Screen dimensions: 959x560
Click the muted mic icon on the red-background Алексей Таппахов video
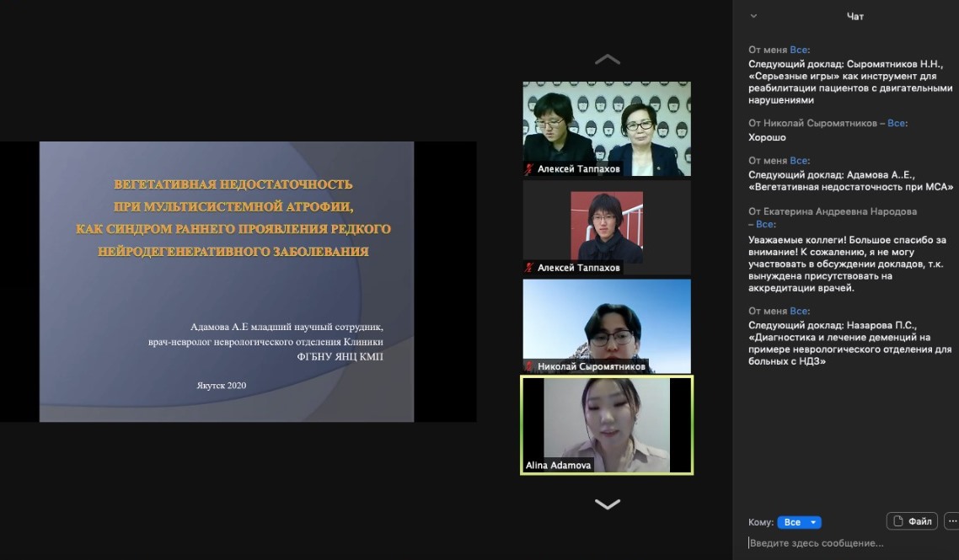(529, 267)
